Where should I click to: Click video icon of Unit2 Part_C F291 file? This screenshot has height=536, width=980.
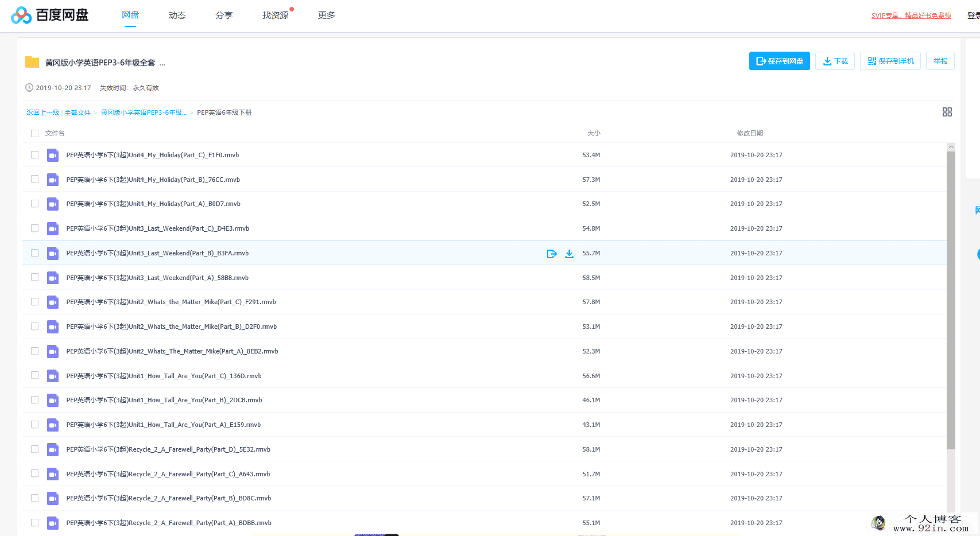coord(53,302)
